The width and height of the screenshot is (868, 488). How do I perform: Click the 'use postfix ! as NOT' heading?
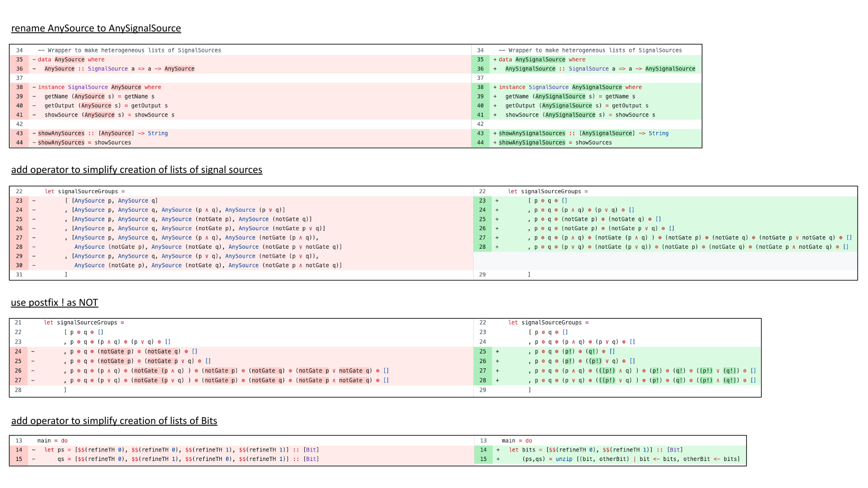pos(55,303)
